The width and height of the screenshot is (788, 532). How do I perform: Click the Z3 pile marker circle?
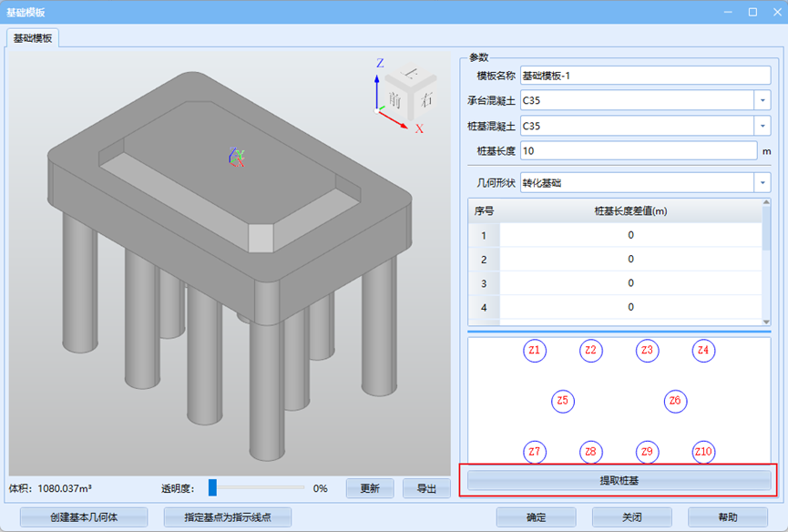tap(647, 350)
